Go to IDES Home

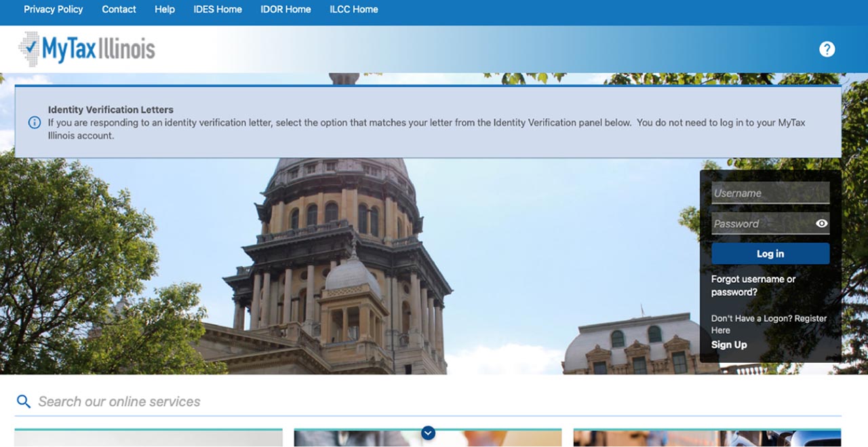217,9
